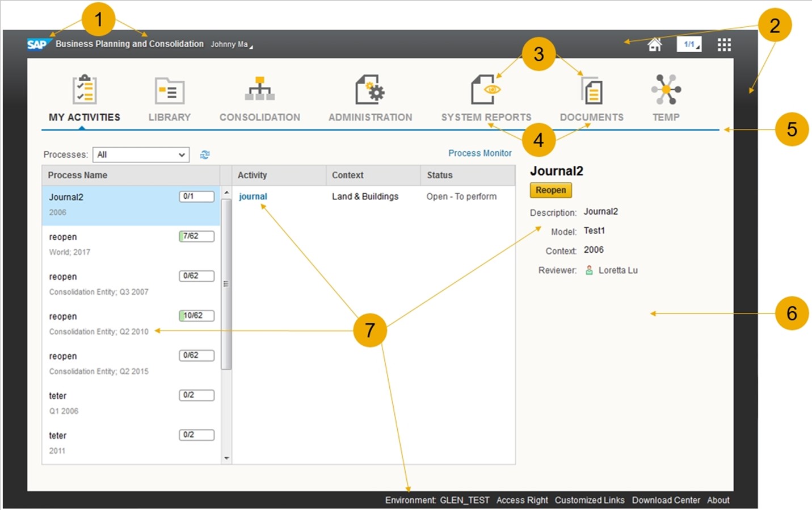Click the journal activity link

coord(253,197)
